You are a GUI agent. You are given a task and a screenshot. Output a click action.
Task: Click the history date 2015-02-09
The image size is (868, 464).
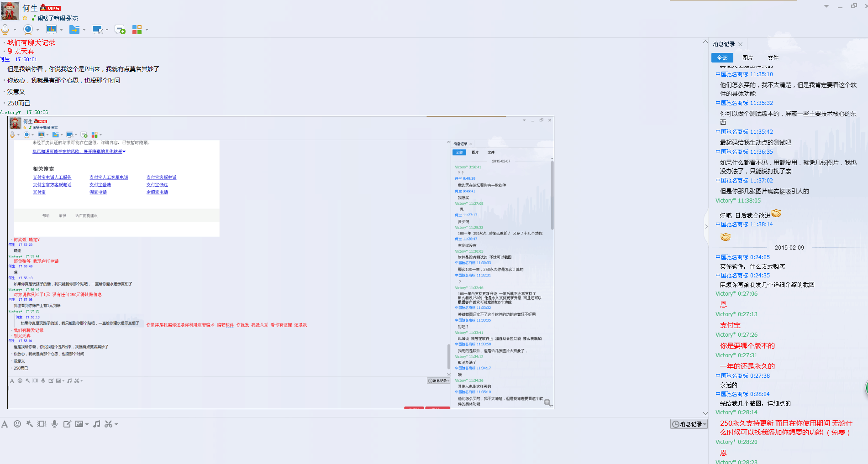click(x=789, y=248)
